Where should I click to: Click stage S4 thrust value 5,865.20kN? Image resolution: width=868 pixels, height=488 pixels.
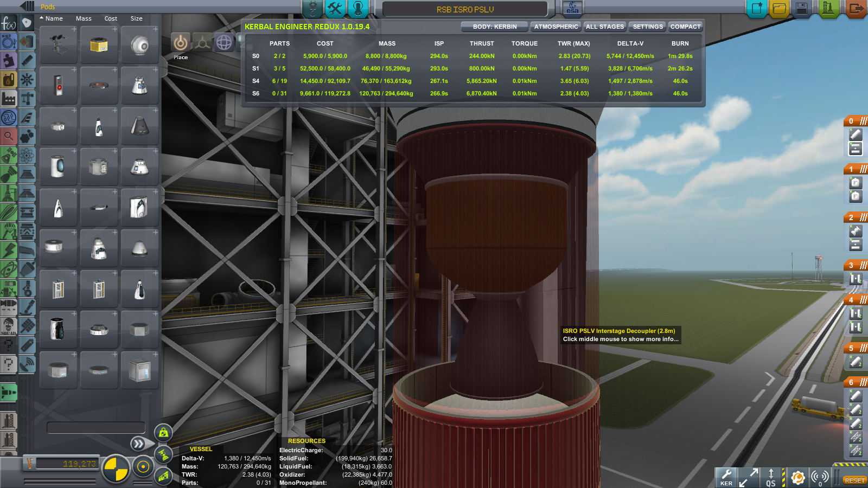(481, 81)
